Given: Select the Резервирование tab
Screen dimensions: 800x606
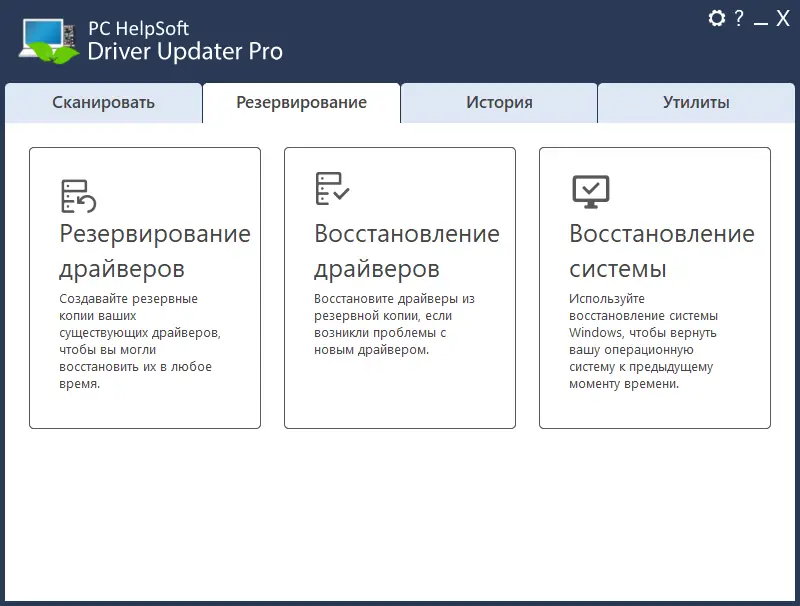Looking at the screenshot, I should 301,102.
